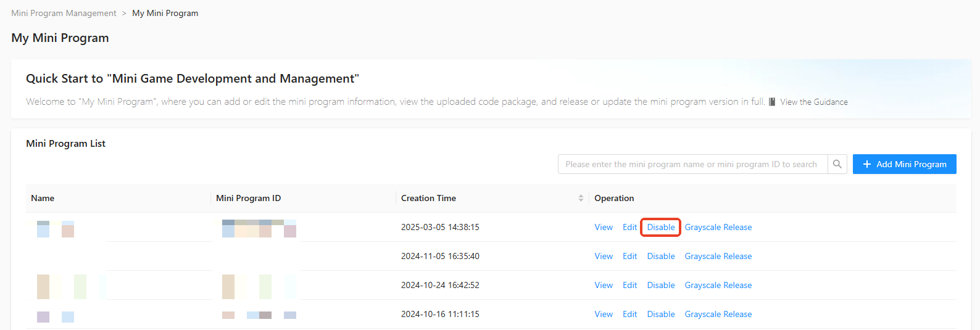This screenshot has width=980, height=330.
Task: Select the date 2024-11-05 16:35:40
Action: (440, 256)
